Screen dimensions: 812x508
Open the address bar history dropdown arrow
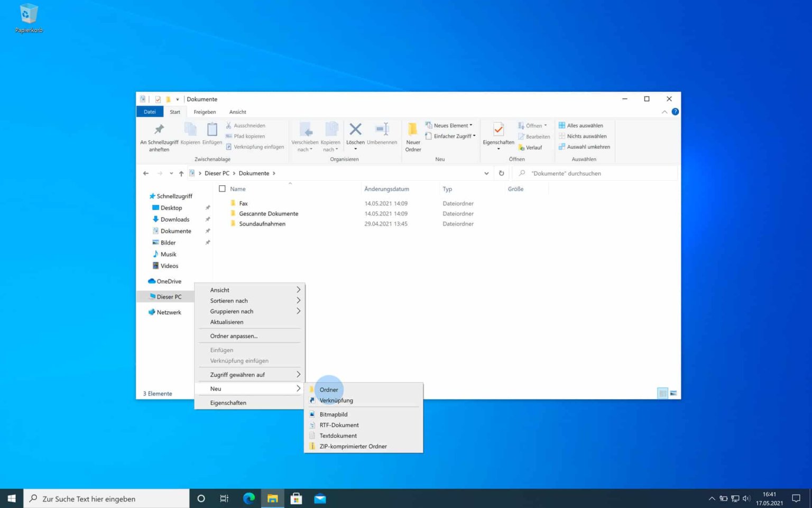tap(486, 173)
